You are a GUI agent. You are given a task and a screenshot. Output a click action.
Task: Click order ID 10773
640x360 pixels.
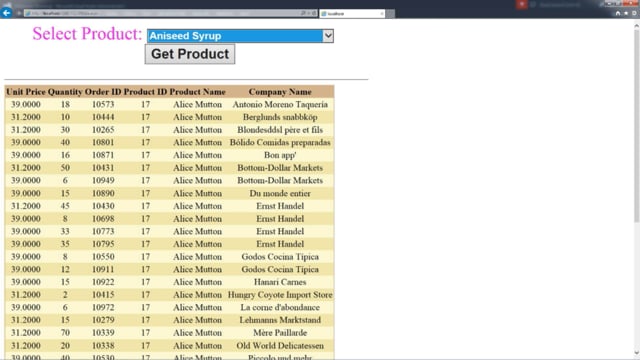(x=103, y=231)
